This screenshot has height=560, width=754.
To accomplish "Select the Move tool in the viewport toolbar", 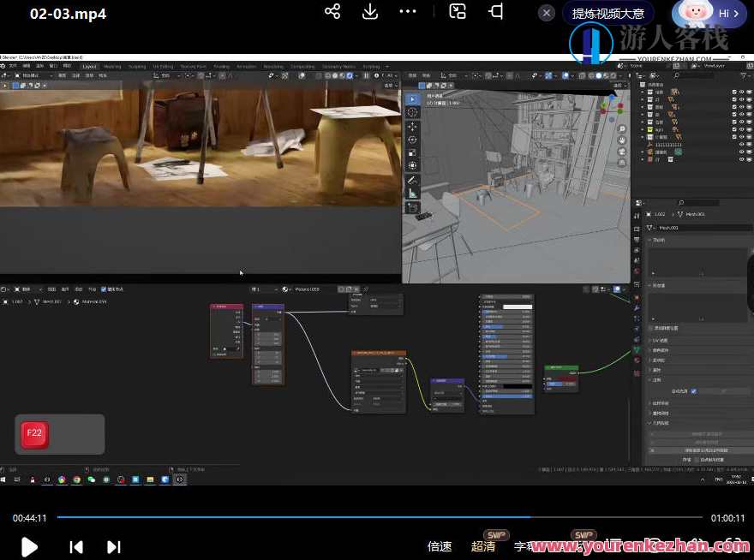I will (x=412, y=127).
